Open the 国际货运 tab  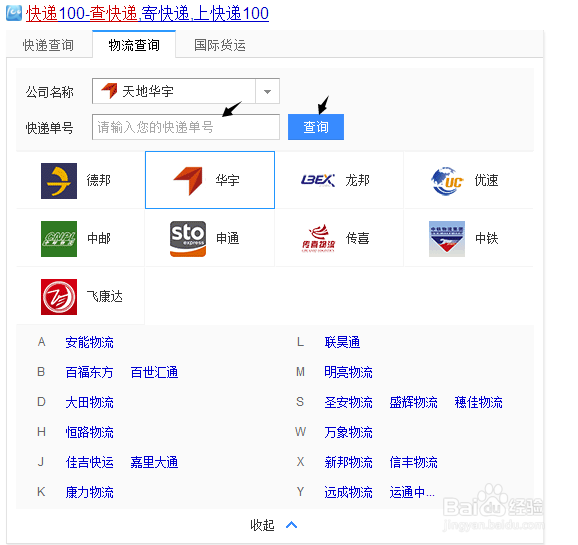tap(220, 45)
